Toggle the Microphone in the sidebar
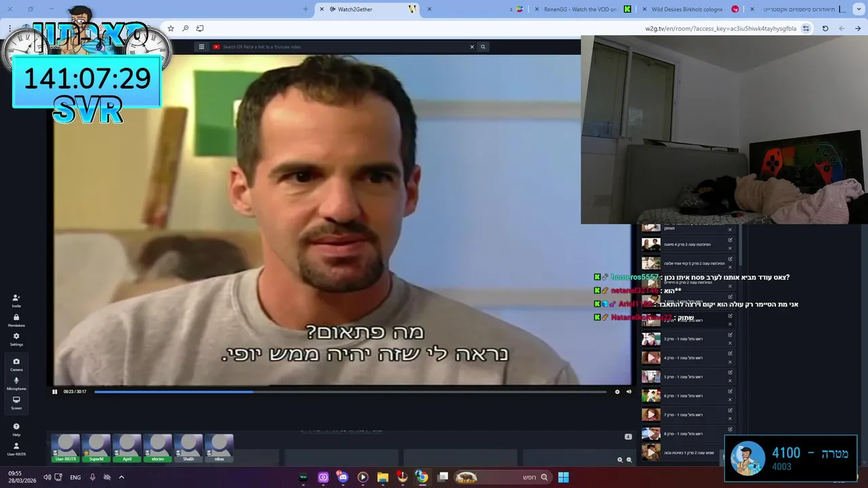 16,383
